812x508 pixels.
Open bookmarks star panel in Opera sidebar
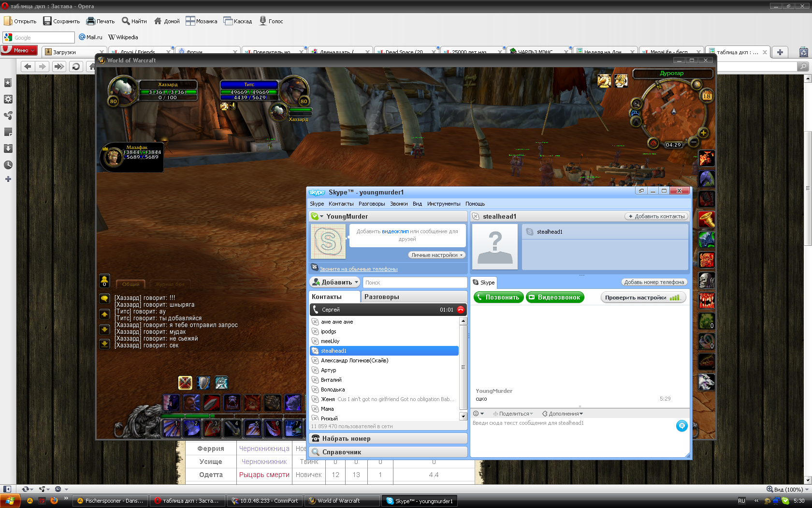[8, 83]
